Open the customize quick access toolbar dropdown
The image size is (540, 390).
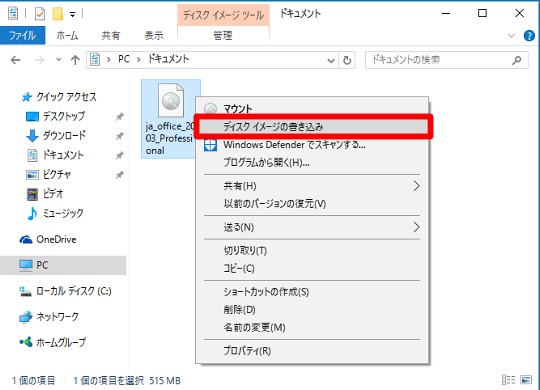72,14
